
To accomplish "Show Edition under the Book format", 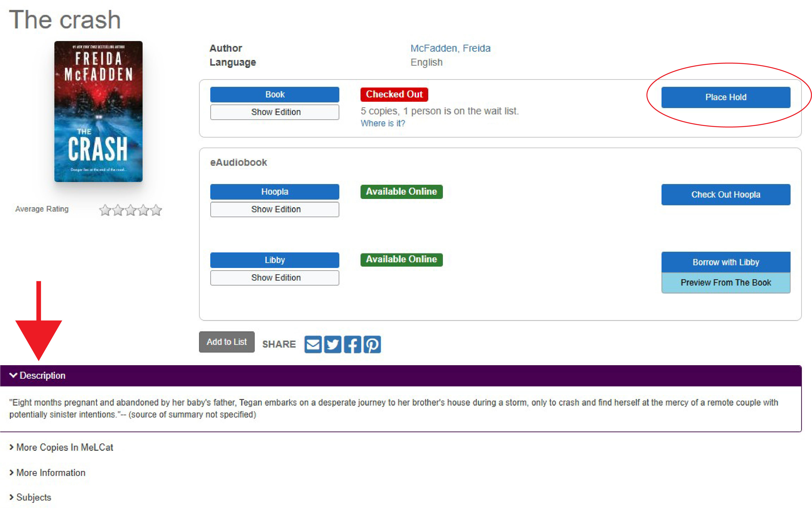I will point(275,112).
